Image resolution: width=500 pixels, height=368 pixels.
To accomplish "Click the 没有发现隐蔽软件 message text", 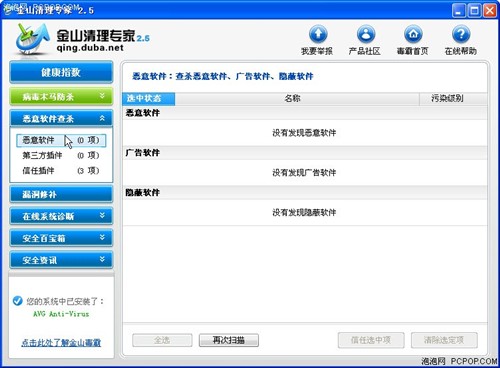I will click(x=304, y=212).
